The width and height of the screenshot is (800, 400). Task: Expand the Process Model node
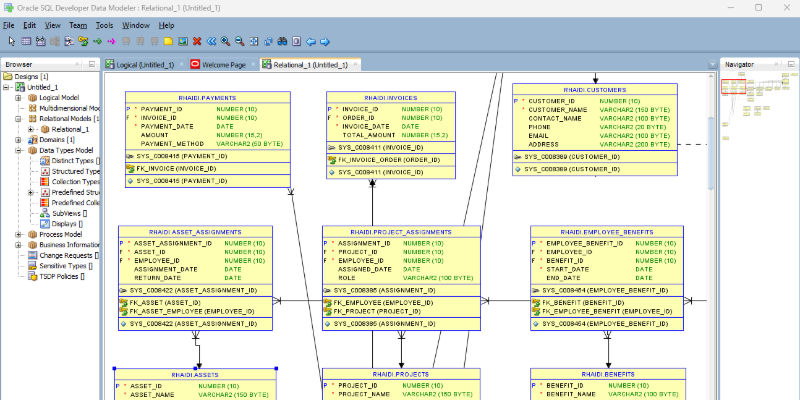18,235
